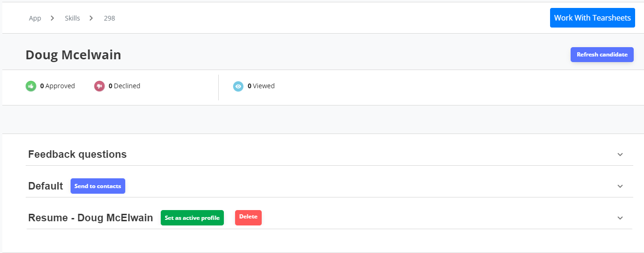This screenshot has width=644, height=253.
Task: Click the chevron separator after Skills
Action: coord(91,18)
